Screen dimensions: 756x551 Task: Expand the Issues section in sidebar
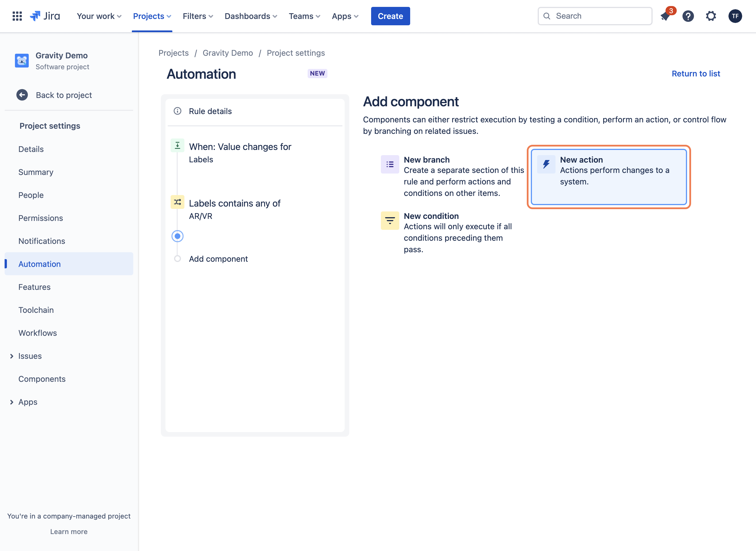tap(12, 356)
